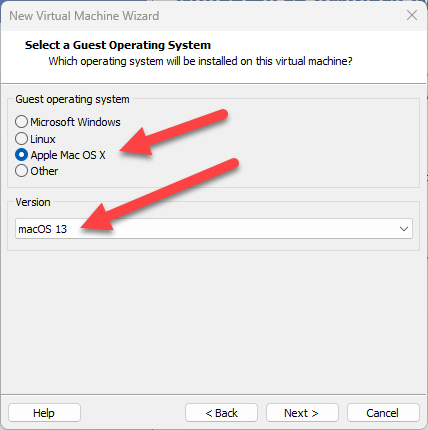The height and width of the screenshot is (430, 428).
Task: Click the 'Linux' option label text
Action: tap(43, 139)
